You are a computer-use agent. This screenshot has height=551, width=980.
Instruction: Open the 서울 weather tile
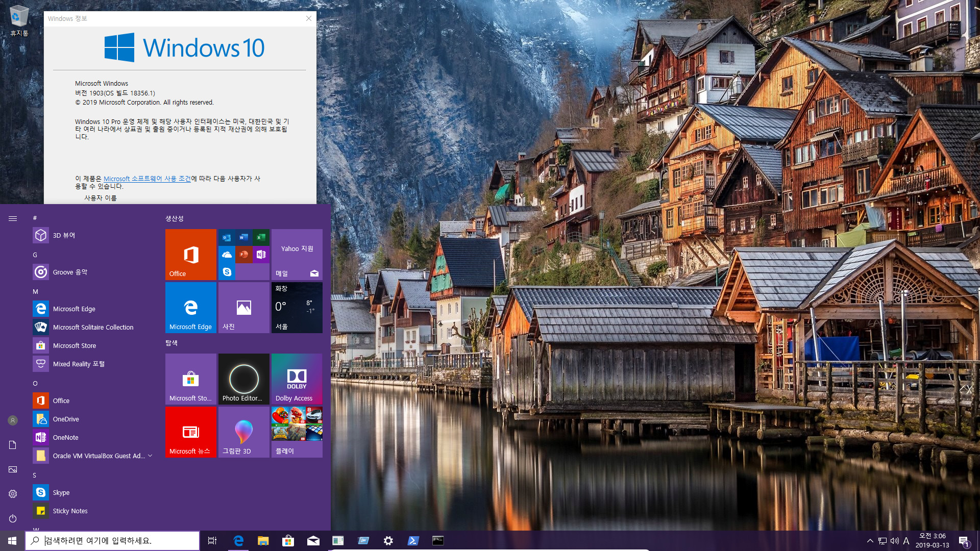coord(297,308)
